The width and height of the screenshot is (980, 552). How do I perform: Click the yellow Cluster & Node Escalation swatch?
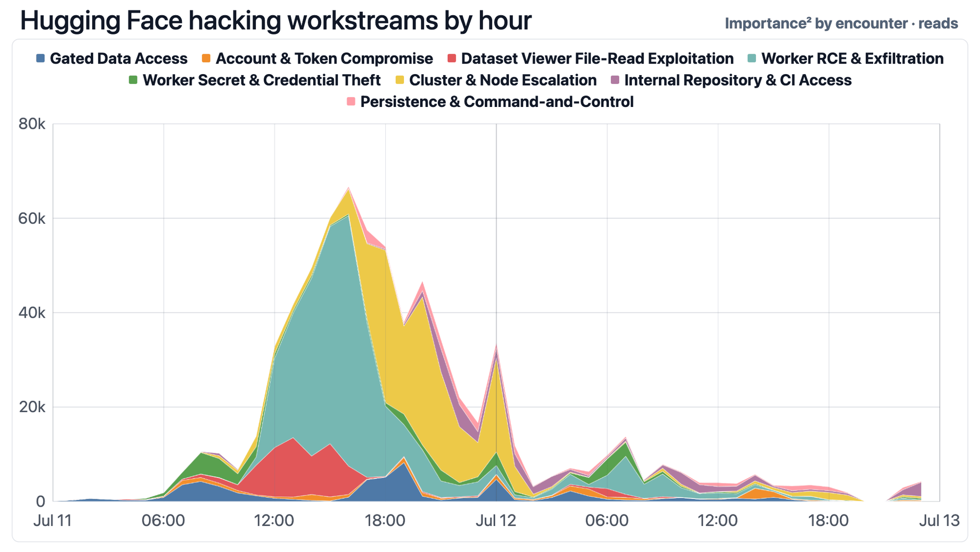400,80
